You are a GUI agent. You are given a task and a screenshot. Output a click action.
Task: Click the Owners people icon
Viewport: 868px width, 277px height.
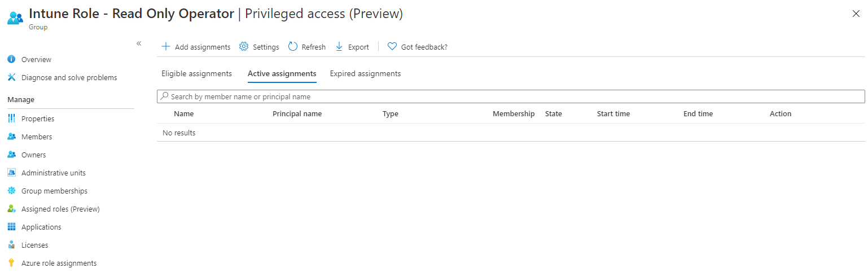coord(11,155)
